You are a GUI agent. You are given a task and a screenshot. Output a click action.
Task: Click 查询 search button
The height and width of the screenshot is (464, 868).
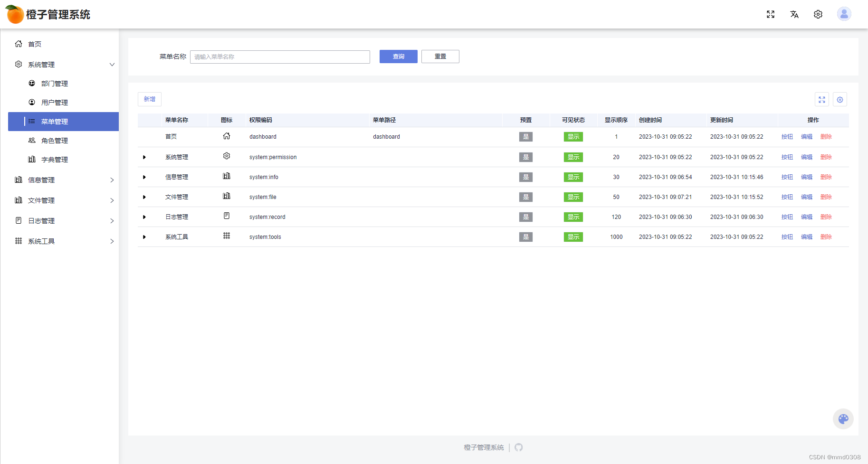click(399, 57)
